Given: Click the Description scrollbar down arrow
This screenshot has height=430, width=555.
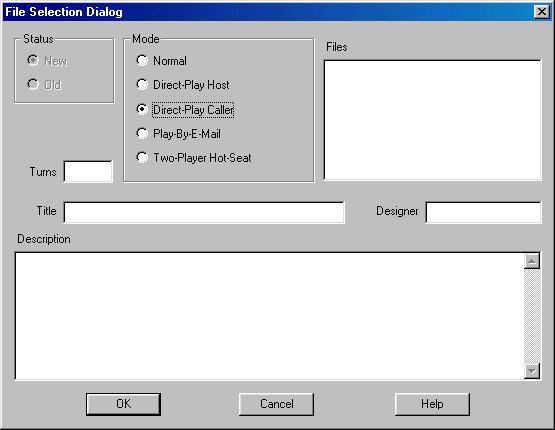Looking at the screenshot, I should tap(532, 371).
